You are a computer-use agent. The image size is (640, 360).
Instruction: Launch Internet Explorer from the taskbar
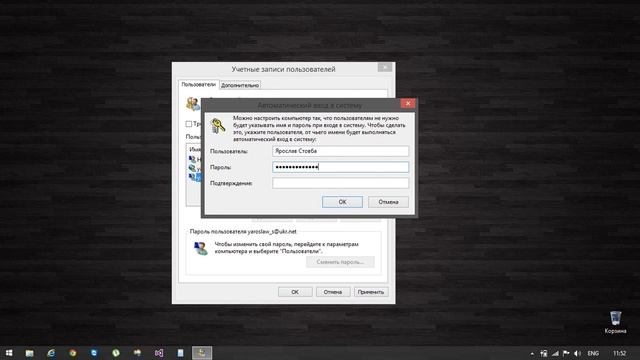pos(51,353)
